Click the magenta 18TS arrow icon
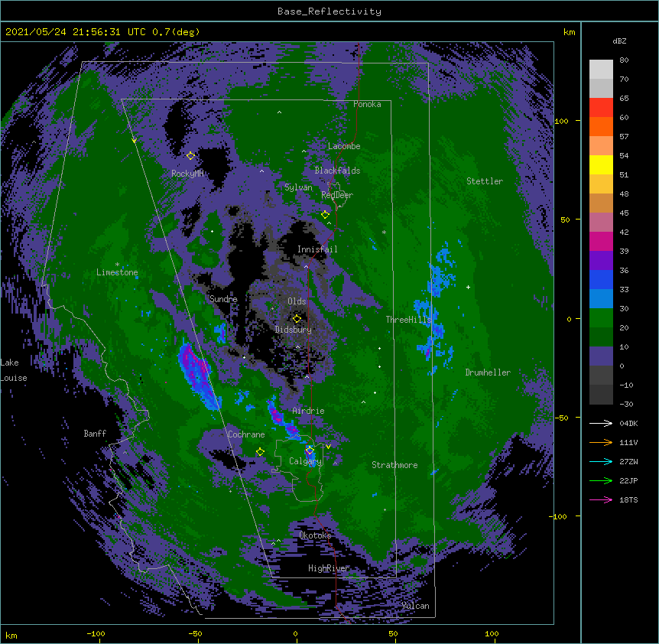The height and width of the screenshot is (644, 659). click(x=601, y=499)
